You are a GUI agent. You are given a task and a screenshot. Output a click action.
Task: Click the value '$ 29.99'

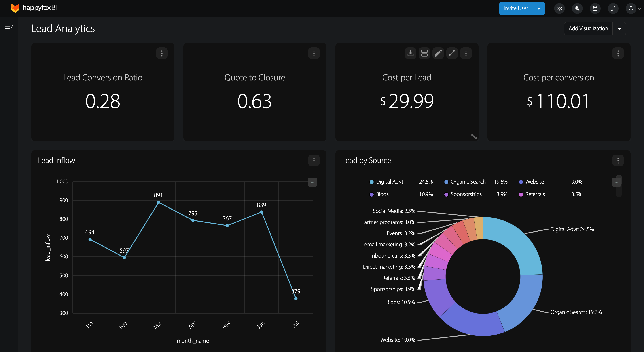(x=407, y=101)
